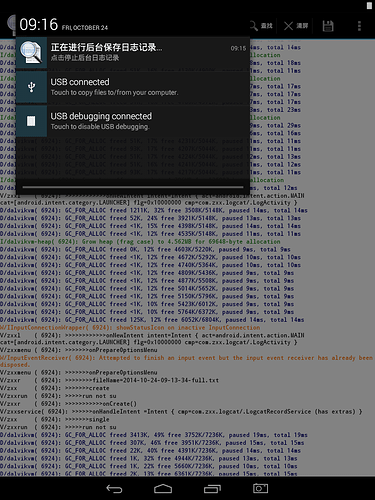Viewport: 375px width, 500px height.
Task: Select the "freed 52K, 24% free" log line
Action: tap(150, 218)
